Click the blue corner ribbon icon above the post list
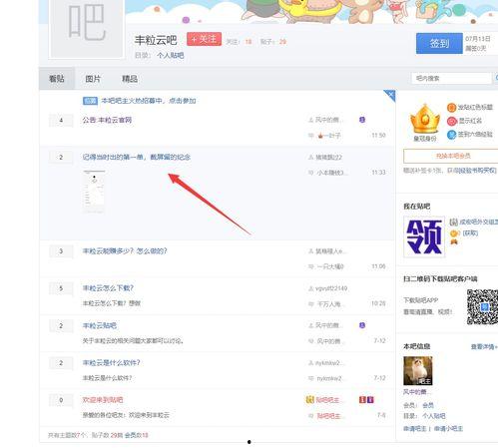The width and height of the screenshot is (498, 448). pos(389,96)
